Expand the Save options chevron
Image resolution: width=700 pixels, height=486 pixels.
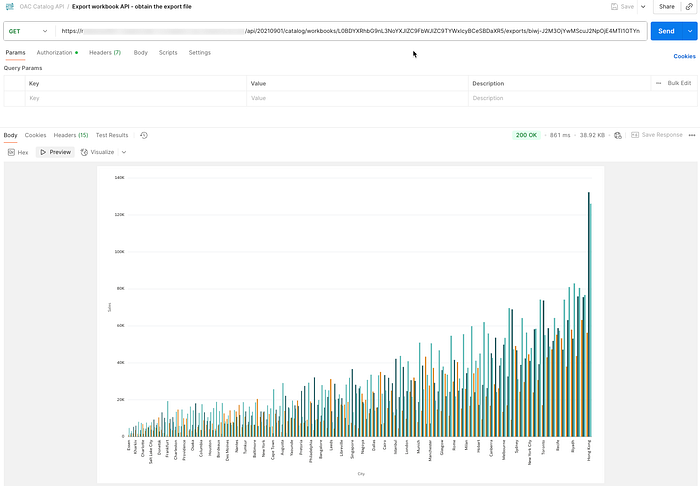[x=643, y=7]
